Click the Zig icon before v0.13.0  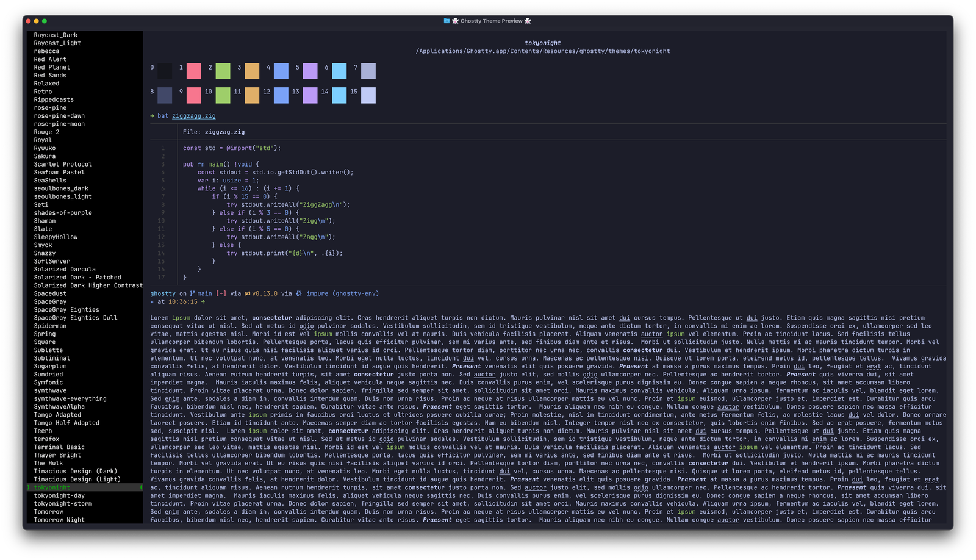247,293
